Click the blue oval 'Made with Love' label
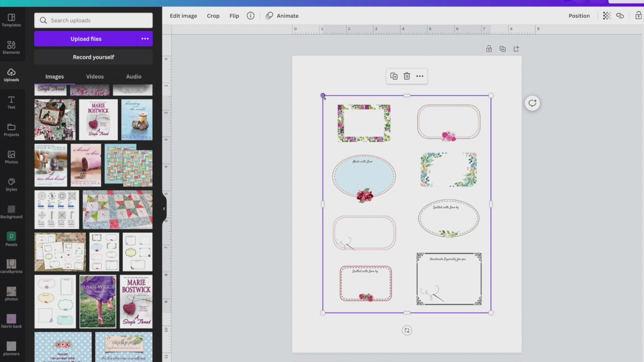The width and height of the screenshot is (644, 362). coord(364,178)
